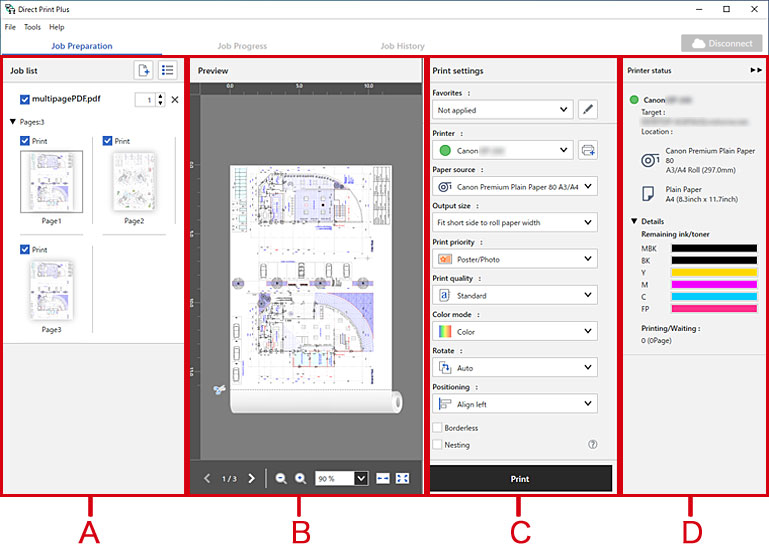This screenshot has width=769, height=549.
Task: Click the list view icon in Job list
Action: coord(168,71)
